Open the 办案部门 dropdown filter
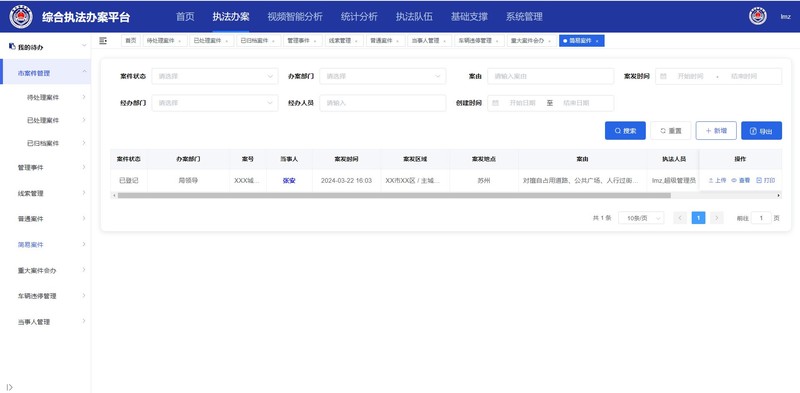This screenshot has width=800, height=393. coord(383,76)
